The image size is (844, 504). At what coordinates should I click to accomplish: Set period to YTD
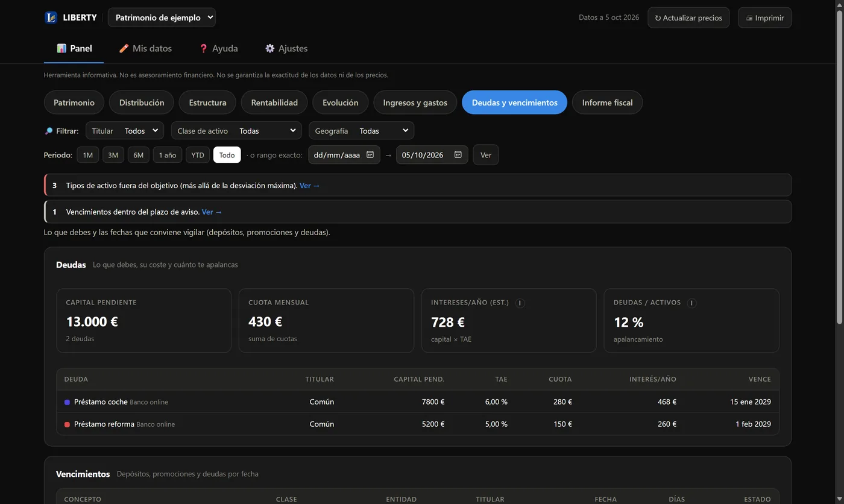click(198, 155)
